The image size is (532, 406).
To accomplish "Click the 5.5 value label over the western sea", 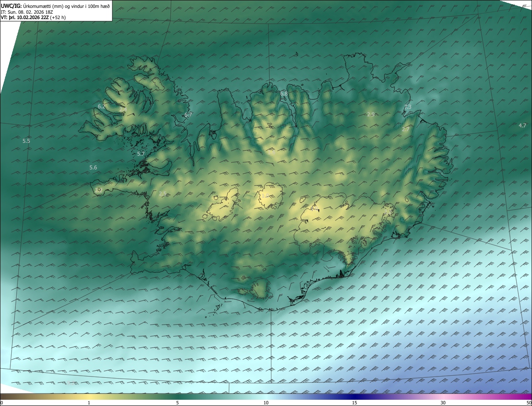I will pos(26,141).
